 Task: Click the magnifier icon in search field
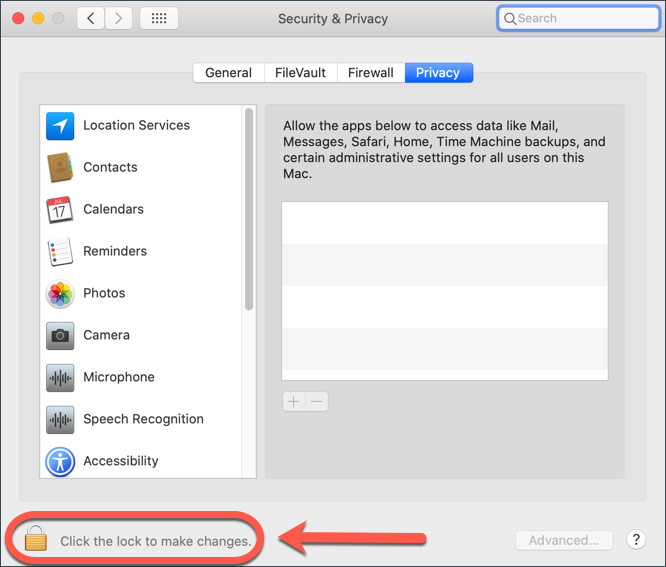510,19
